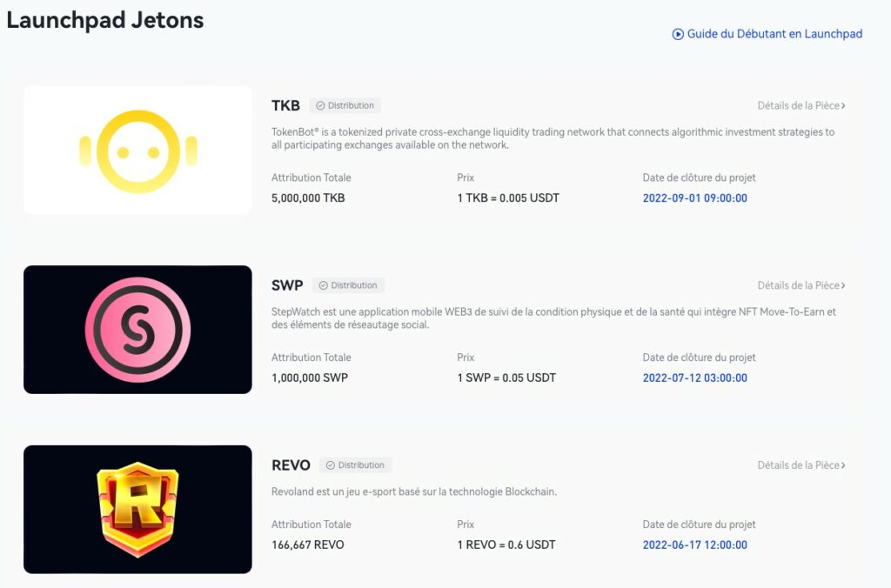
Task: Click the Revoland golden R shield logo
Action: tap(137, 510)
